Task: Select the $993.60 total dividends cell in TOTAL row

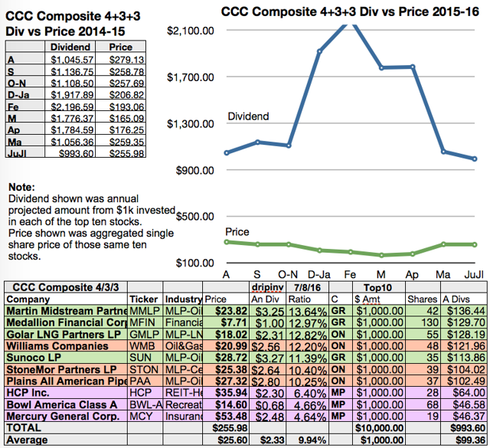Action: [464, 427]
